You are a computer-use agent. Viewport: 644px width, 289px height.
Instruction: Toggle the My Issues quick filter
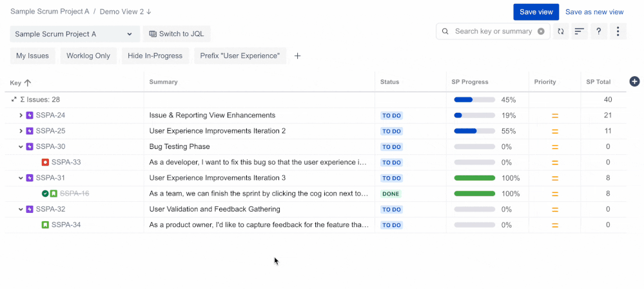(x=32, y=56)
